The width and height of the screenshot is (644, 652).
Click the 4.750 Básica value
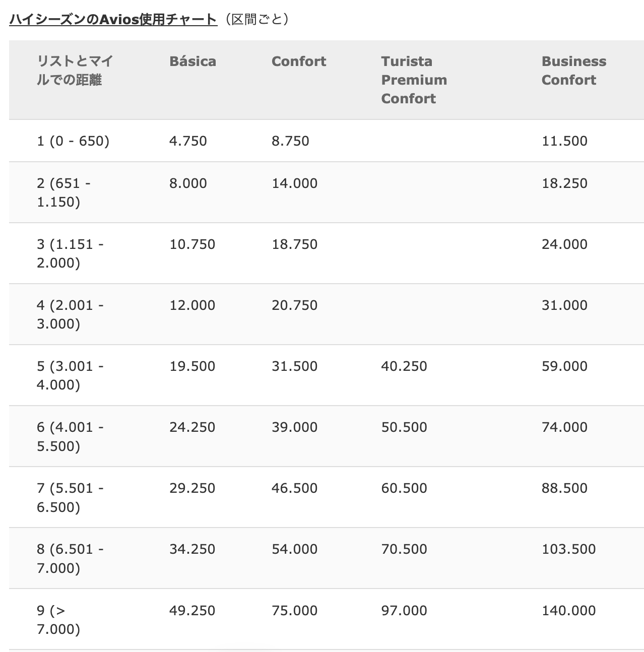tap(188, 141)
